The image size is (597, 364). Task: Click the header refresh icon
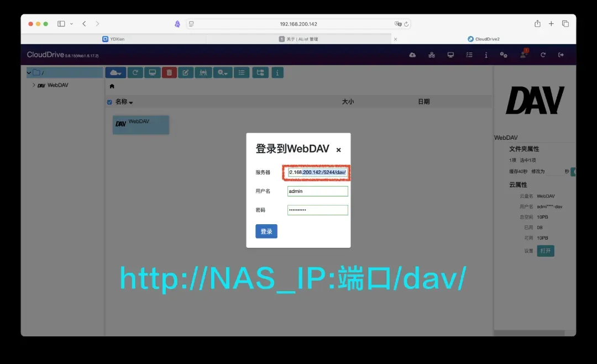point(543,55)
